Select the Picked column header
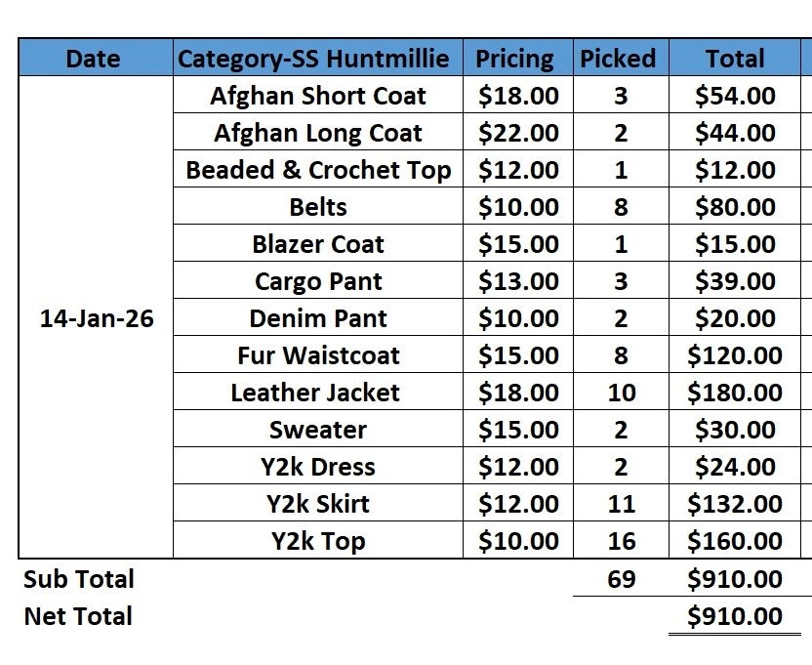 coord(621,58)
